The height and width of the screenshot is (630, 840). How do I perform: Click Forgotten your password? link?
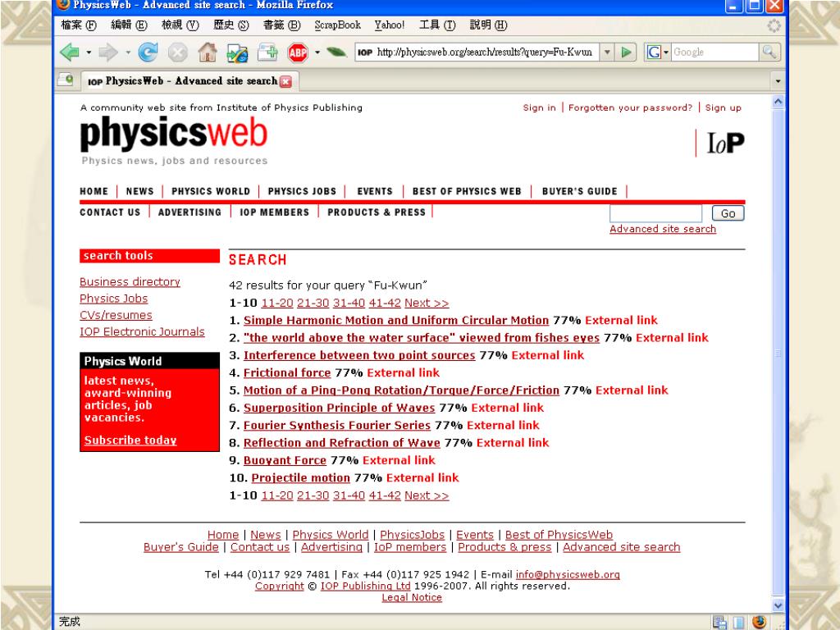(630, 107)
